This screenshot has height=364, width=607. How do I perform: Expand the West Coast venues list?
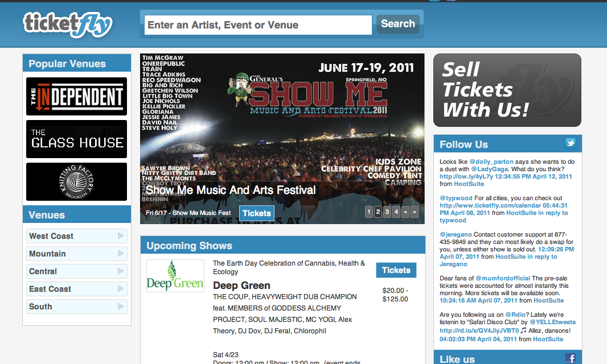click(x=77, y=236)
